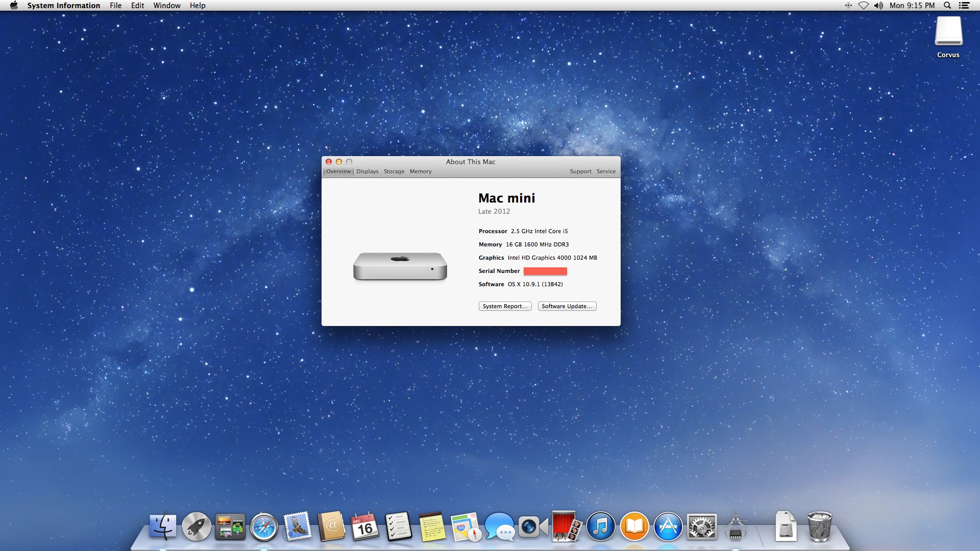Open Launchpad rocket icon in Dock

[x=197, y=527]
